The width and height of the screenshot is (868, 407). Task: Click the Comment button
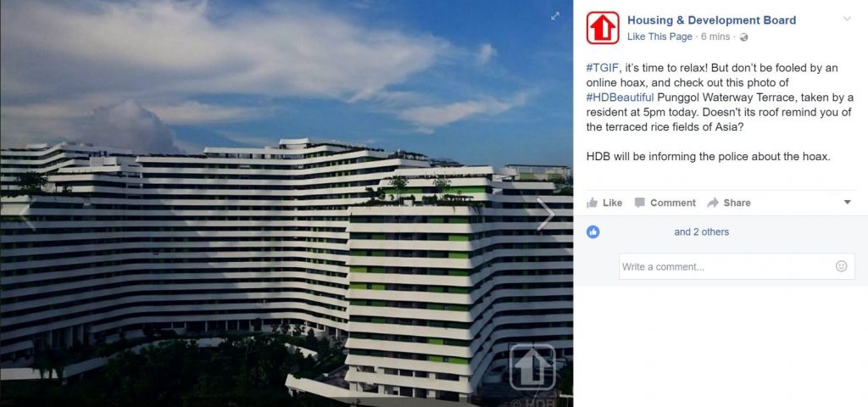click(x=665, y=203)
